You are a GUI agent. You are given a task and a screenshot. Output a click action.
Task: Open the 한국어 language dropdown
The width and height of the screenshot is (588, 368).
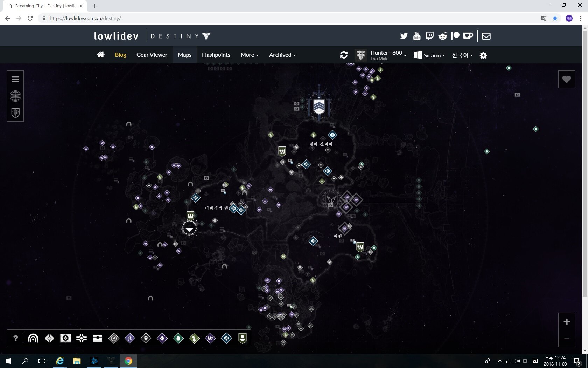coord(462,55)
